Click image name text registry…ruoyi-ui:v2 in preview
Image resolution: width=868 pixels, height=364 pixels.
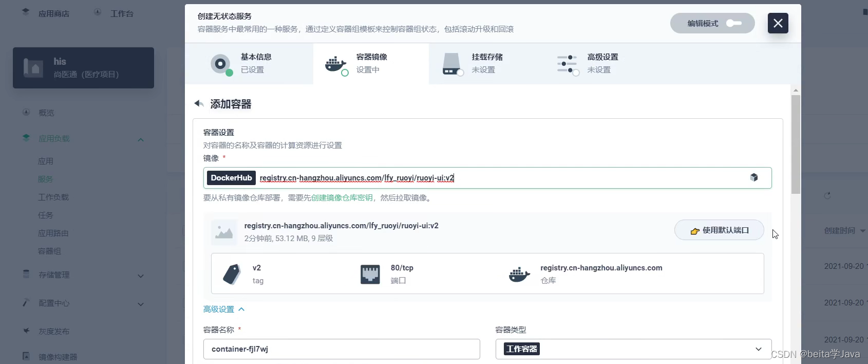342,226
